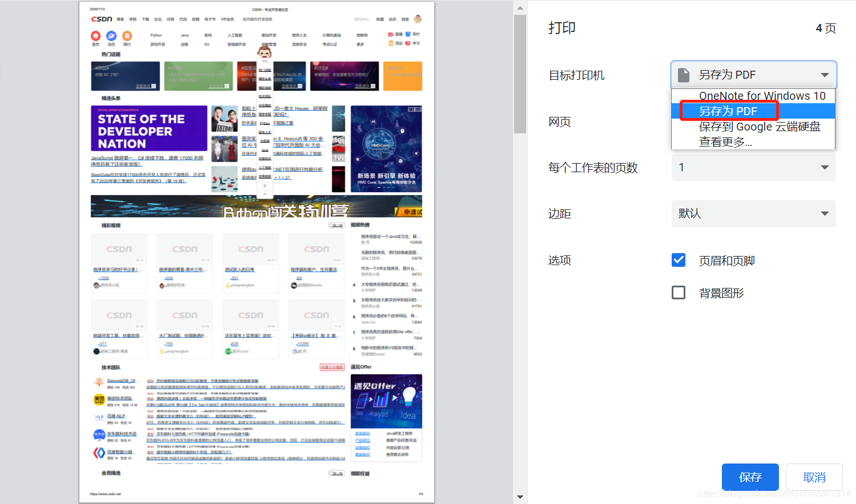Click the 京东数科技术说 blue logo
Viewport: 856px width, 504px height.
(x=99, y=435)
